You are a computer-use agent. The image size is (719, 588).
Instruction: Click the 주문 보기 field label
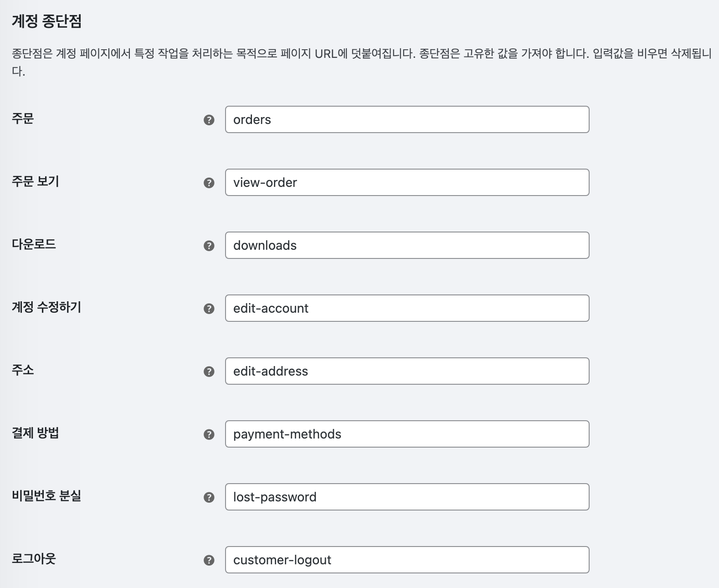pos(36,181)
